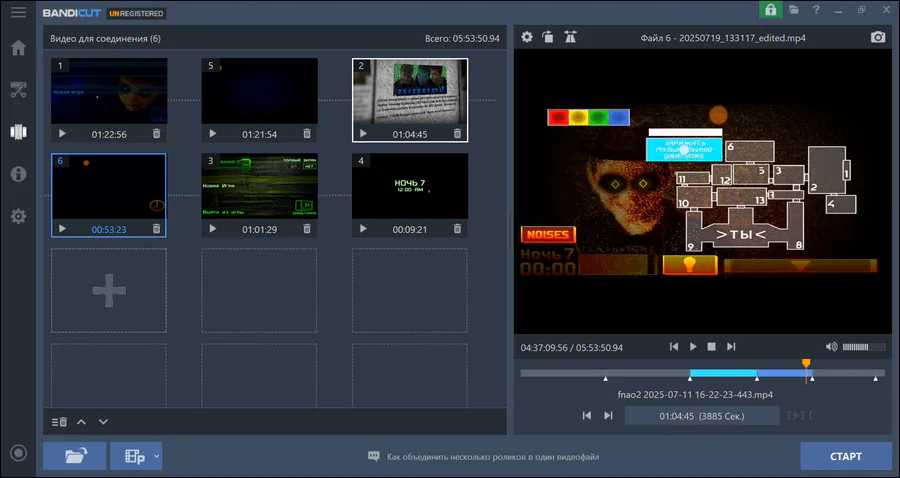The height and width of the screenshot is (478, 900).
Task: Click file name fnao2 2025-07-11 16-22-23-443.mp4
Action: tap(695, 395)
